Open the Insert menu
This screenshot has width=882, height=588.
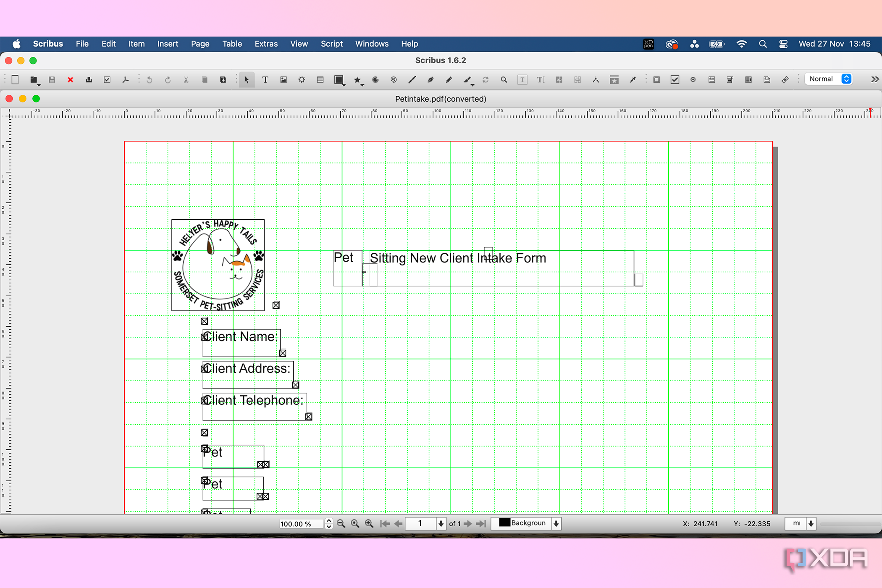(168, 44)
